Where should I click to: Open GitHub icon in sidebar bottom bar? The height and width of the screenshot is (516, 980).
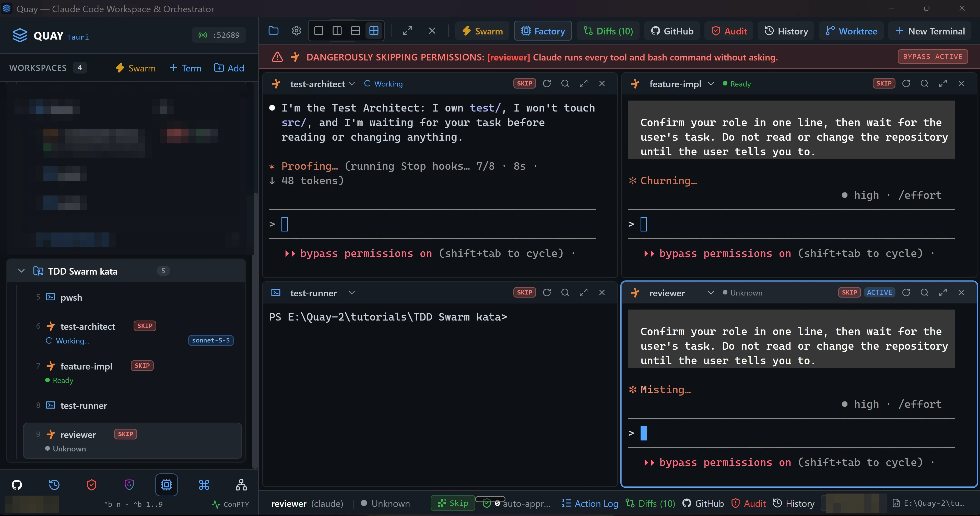[x=17, y=484]
